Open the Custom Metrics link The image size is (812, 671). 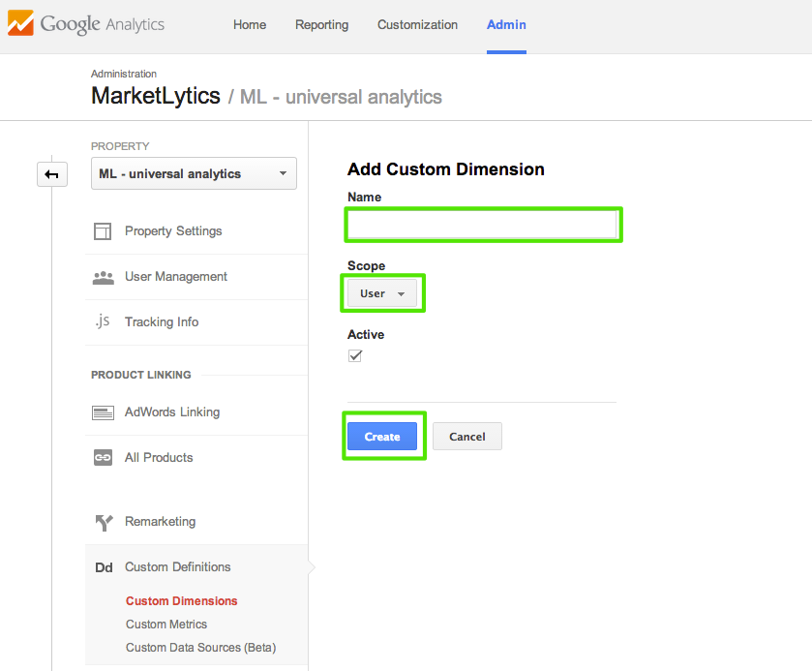pyautogui.click(x=166, y=625)
